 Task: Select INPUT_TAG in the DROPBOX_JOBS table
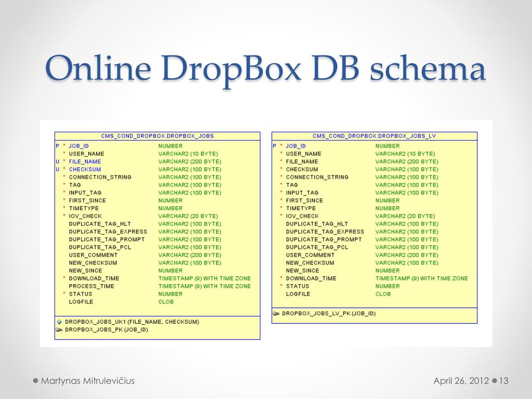85,193
